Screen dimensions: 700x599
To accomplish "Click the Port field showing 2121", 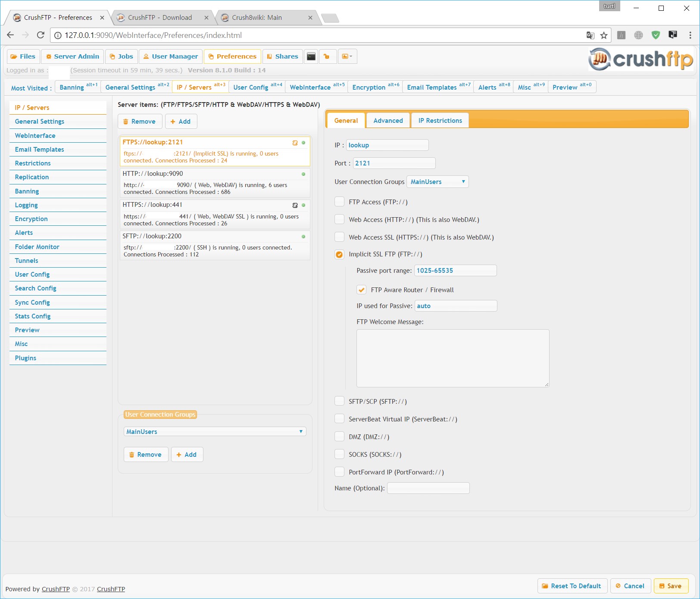I will point(394,163).
